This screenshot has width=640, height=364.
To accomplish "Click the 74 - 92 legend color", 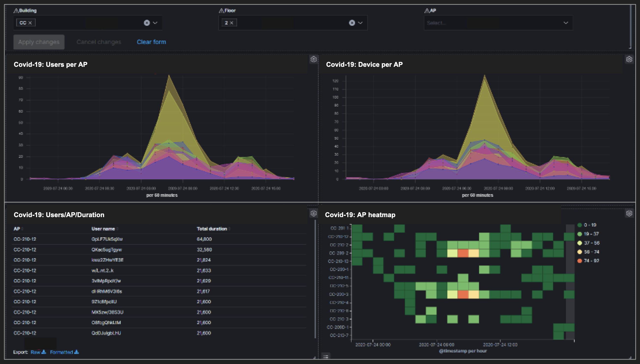I will (x=580, y=261).
